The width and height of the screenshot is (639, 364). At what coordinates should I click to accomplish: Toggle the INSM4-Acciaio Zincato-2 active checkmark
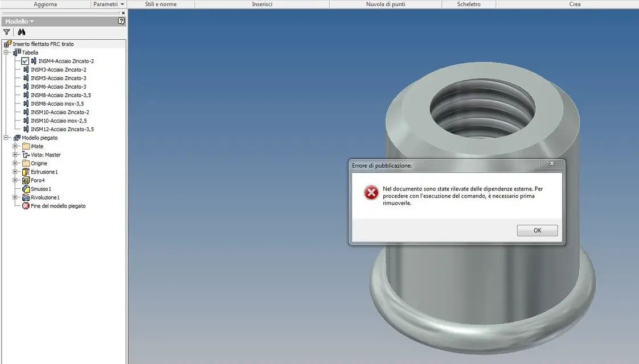point(25,61)
